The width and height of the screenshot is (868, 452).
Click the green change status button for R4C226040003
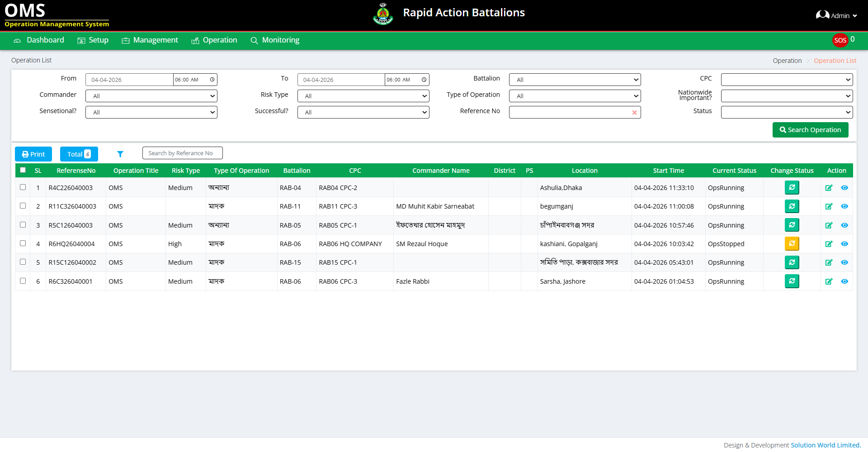[x=792, y=188]
